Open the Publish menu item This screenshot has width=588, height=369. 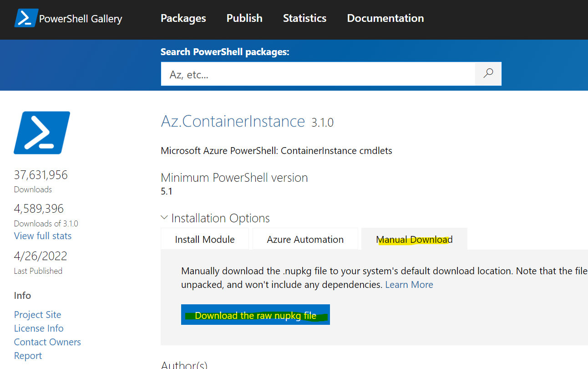click(244, 18)
